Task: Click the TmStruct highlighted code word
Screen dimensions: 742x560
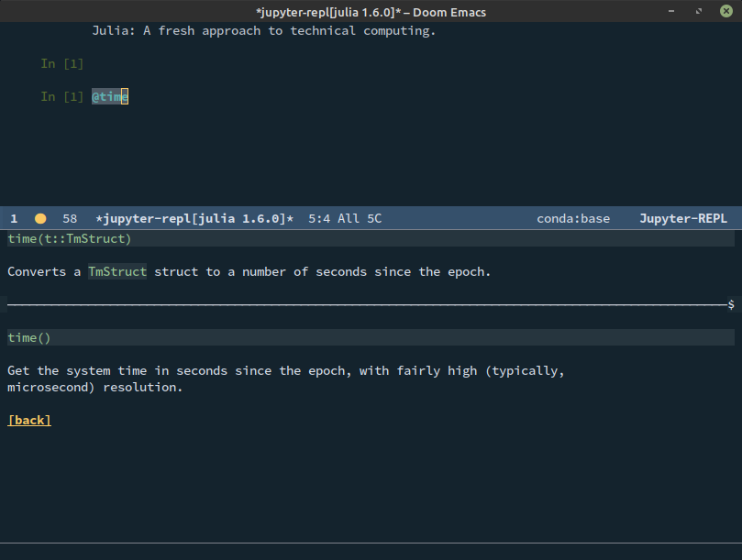Action: coord(117,271)
